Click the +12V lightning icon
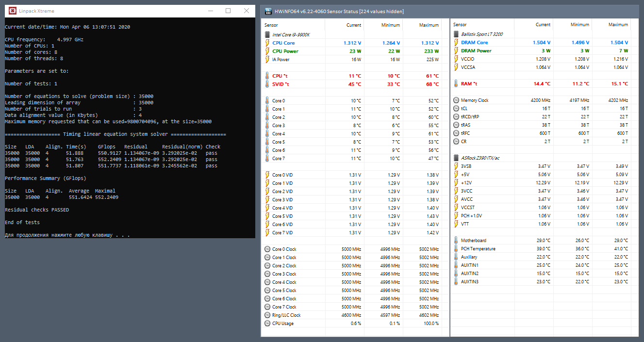 [x=456, y=182]
